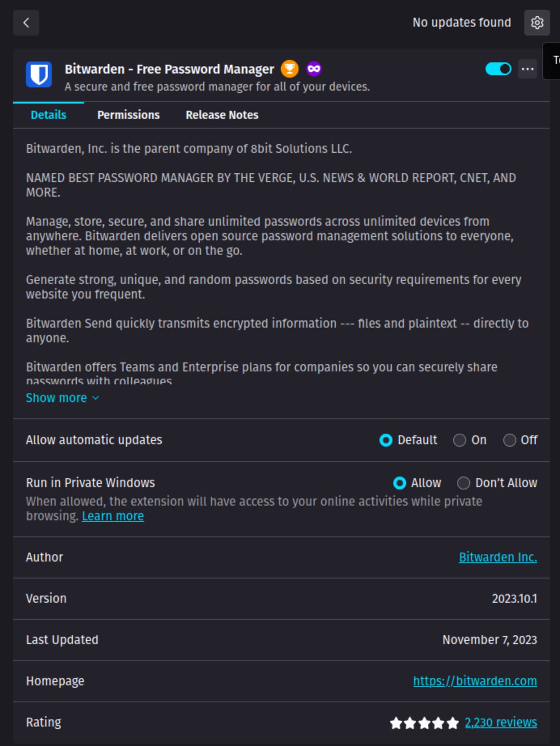Open the add-on tools gear menu

pos(537,23)
